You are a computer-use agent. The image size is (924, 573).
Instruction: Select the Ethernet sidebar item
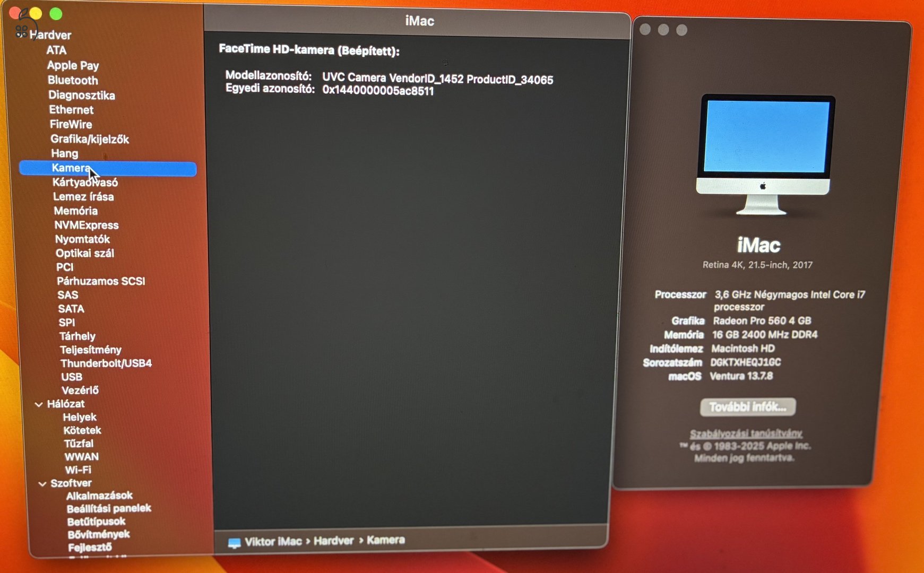tap(71, 110)
